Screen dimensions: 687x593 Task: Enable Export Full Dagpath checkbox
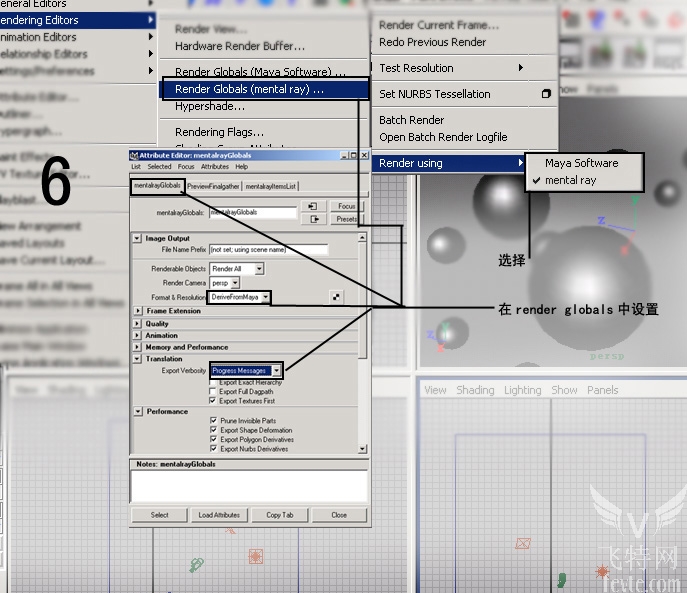coord(213,391)
